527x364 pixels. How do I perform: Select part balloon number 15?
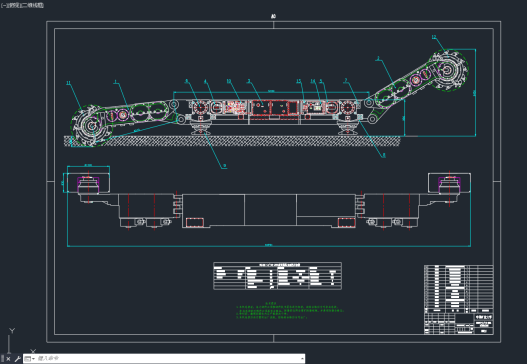coord(299,81)
